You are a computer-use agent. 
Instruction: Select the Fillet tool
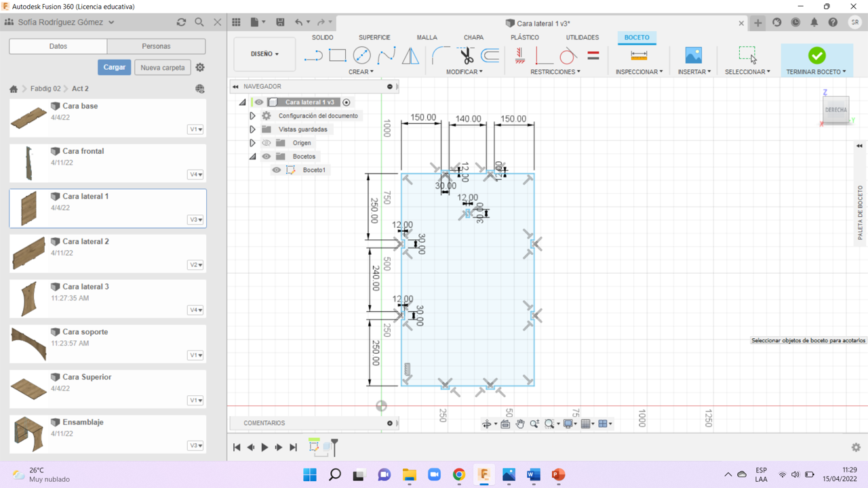point(441,56)
